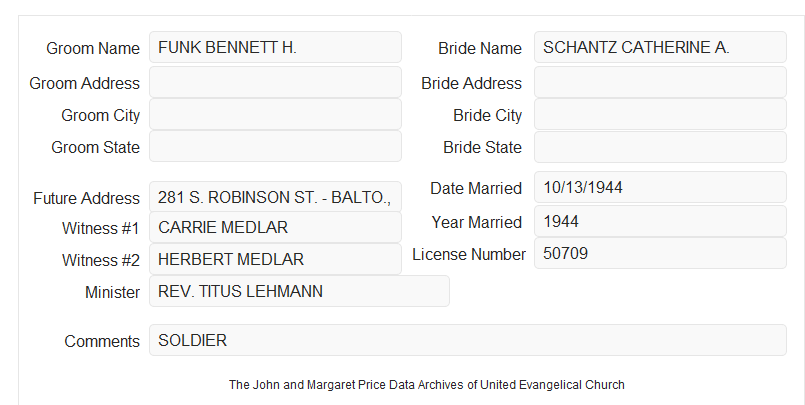Click the Date Married label

[476, 188]
